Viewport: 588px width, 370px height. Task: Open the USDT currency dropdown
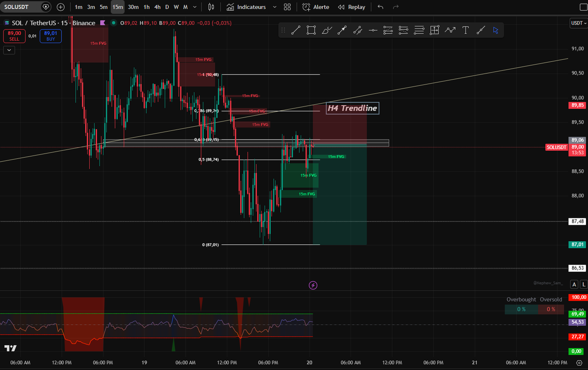point(579,23)
